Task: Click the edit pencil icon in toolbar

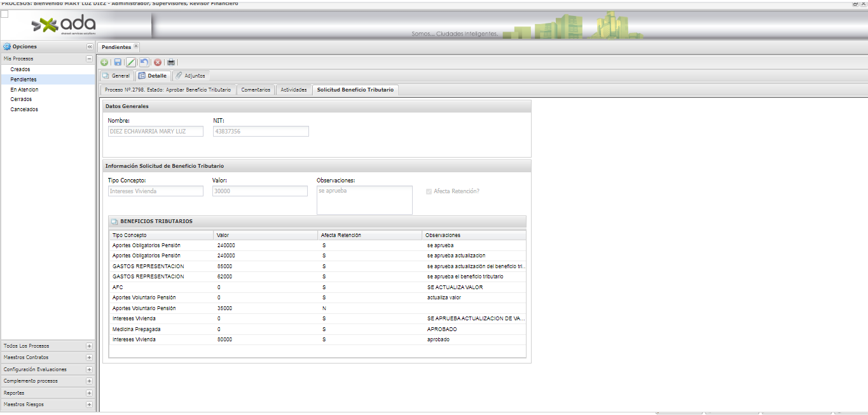Action: [131, 62]
